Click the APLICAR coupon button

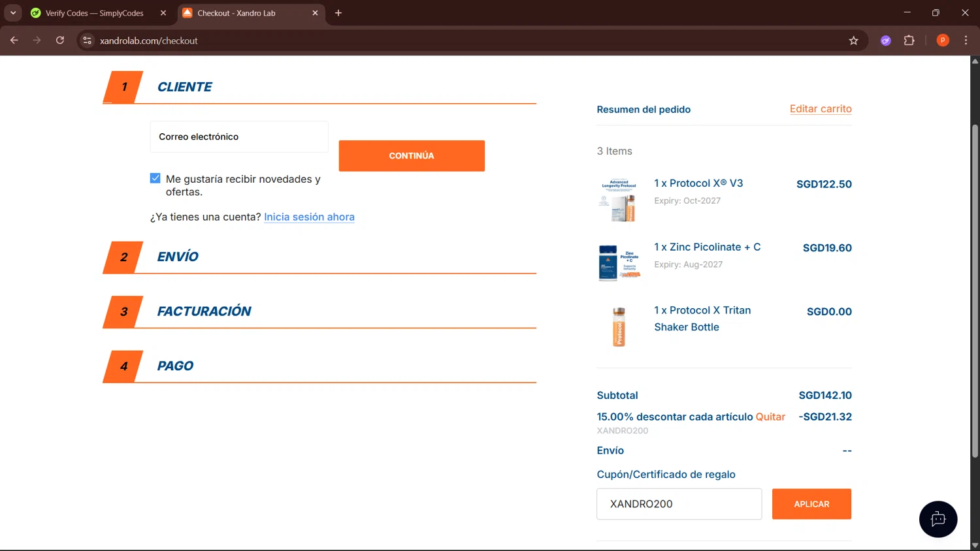pyautogui.click(x=811, y=504)
